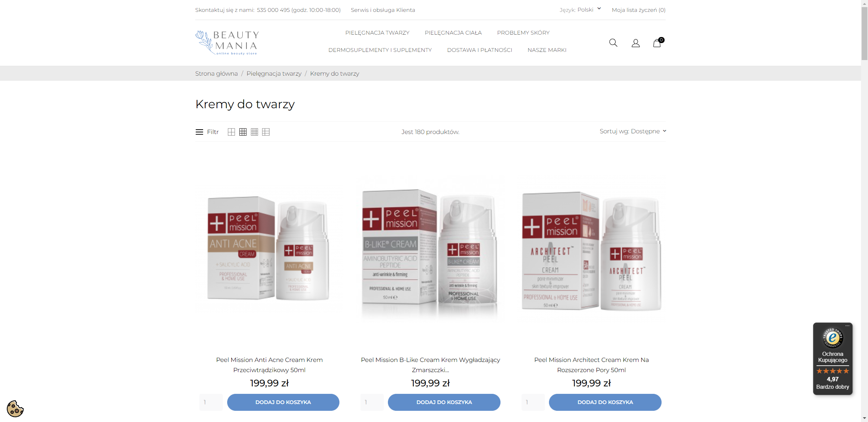868x422 pixels.
Task: Open the Pielęgnacja Twarzy menu
Action: [377, 33]
